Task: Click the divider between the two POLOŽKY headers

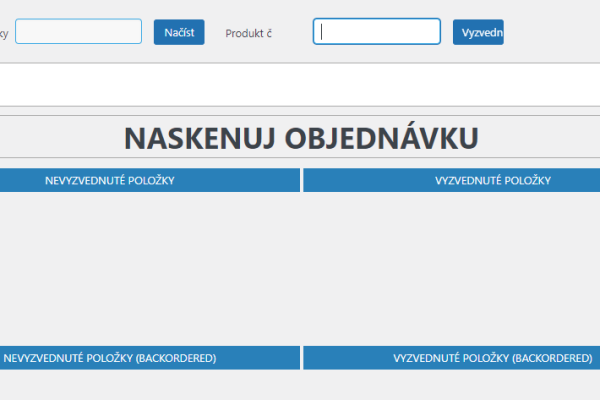Action: [301, 180]
